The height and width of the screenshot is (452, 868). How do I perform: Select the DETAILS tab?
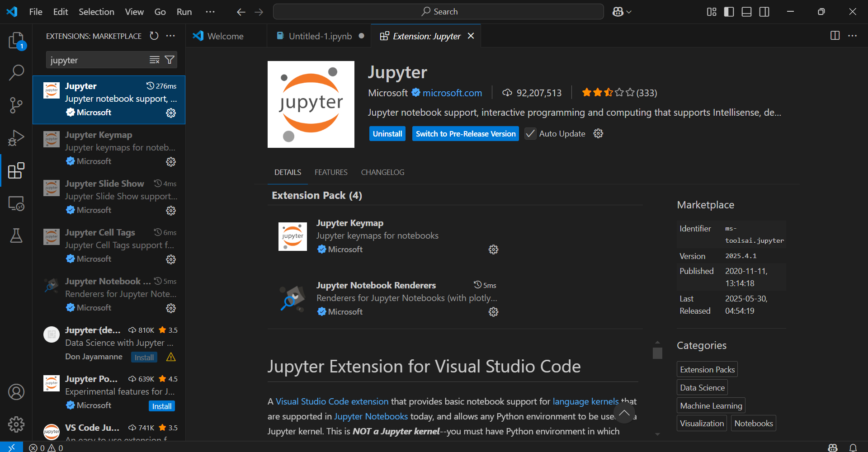click(288, 172)
